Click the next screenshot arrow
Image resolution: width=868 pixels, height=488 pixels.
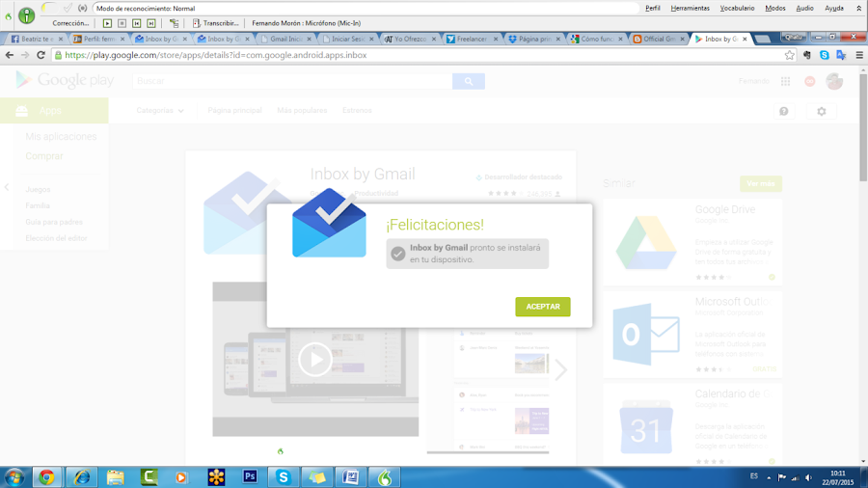tap(560, 370)
